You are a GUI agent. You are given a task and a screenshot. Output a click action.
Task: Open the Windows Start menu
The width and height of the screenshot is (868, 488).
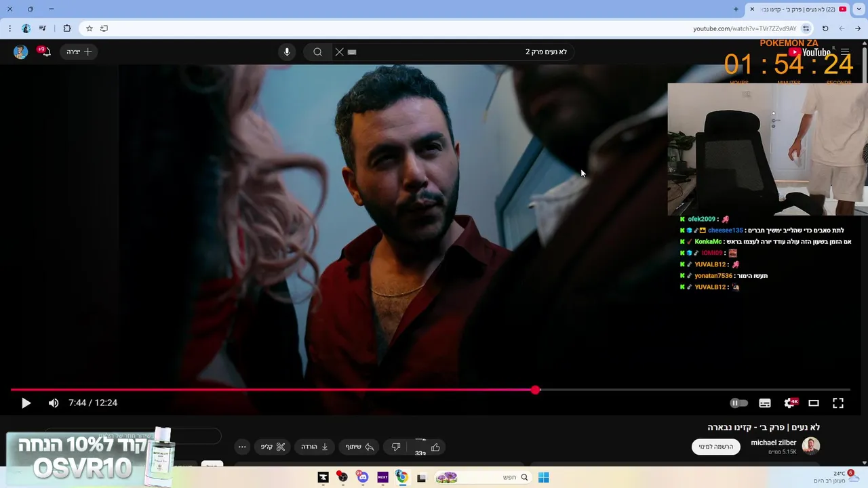tap(543, 477)
